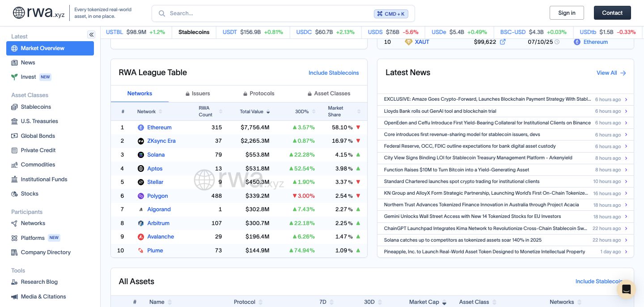The height and width of the screenshot is (307, 644).
Task: Open external link icon beside $99,622
Action: click(503, 42)
